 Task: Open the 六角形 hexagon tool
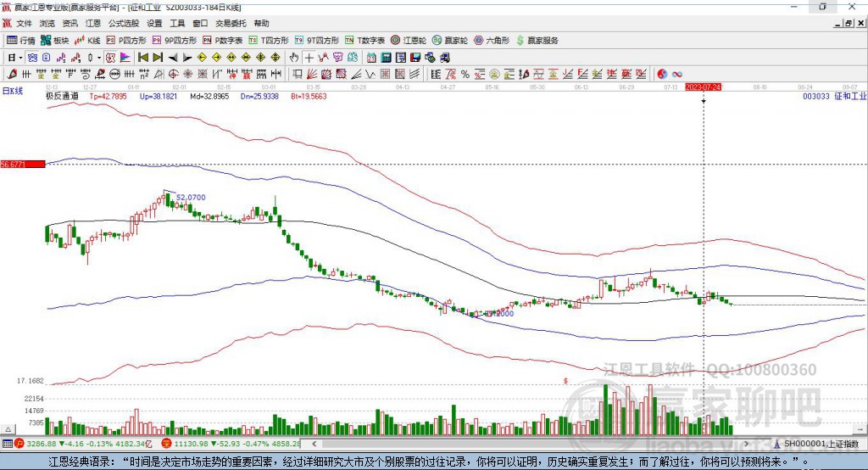pos(492,41)
